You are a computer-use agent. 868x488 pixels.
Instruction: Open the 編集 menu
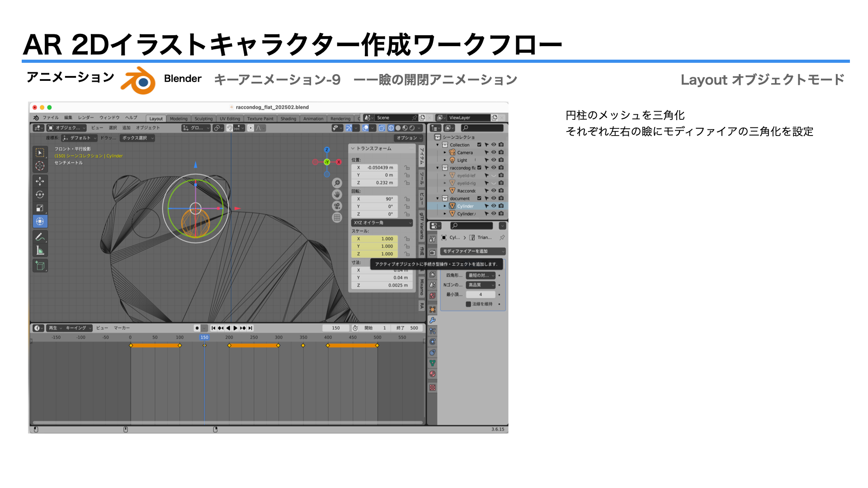(x=68, y=118)
